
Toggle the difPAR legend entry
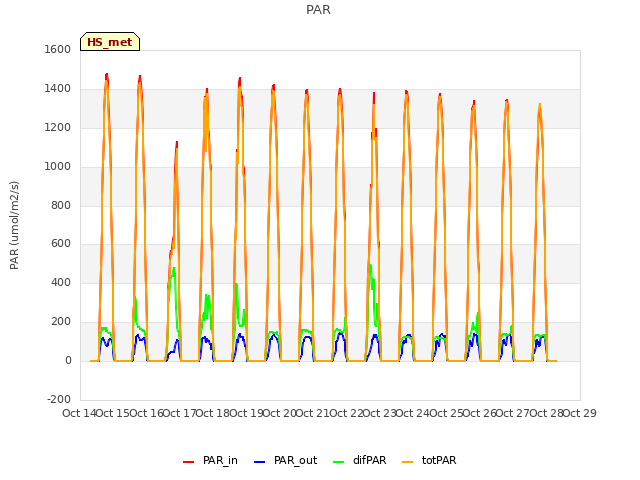tap(360, 460)
